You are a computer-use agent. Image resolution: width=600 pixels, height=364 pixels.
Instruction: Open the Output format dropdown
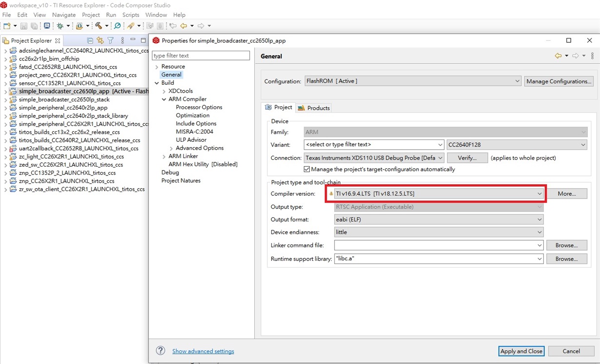click(539, 220)
